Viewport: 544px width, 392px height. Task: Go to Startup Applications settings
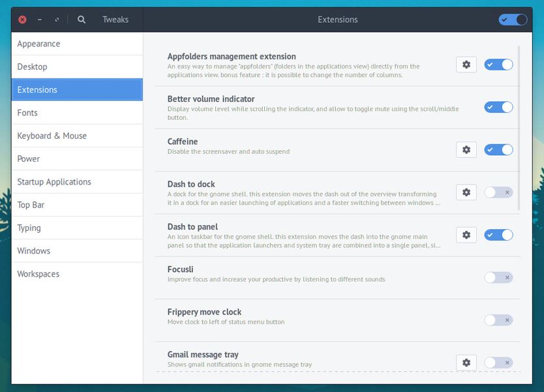(54, 182)
